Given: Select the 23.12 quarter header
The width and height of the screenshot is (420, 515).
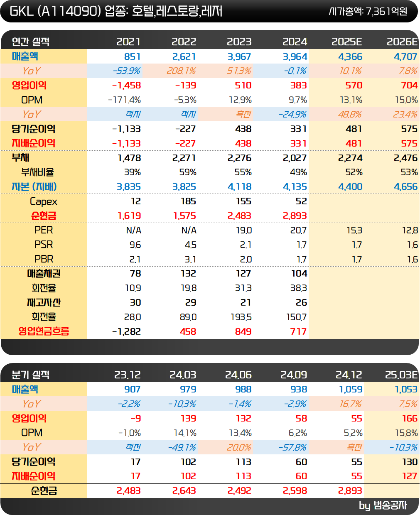Looking at the screenshot, I should click(x=128, y=375).
